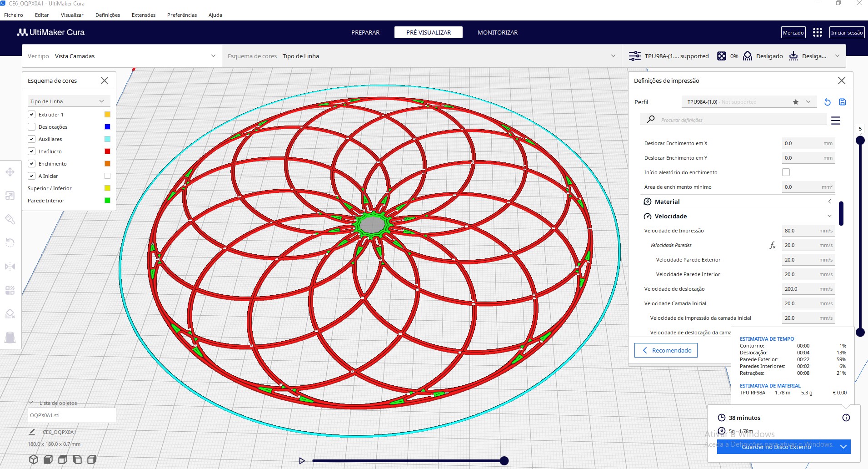
Task: Open the settings visibility hamburger menu
Action: [x=835, y=121]
